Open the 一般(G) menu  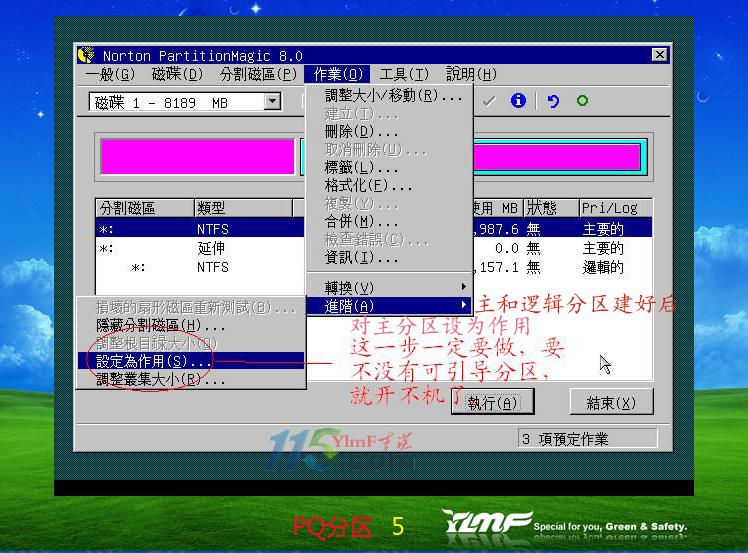110,74
